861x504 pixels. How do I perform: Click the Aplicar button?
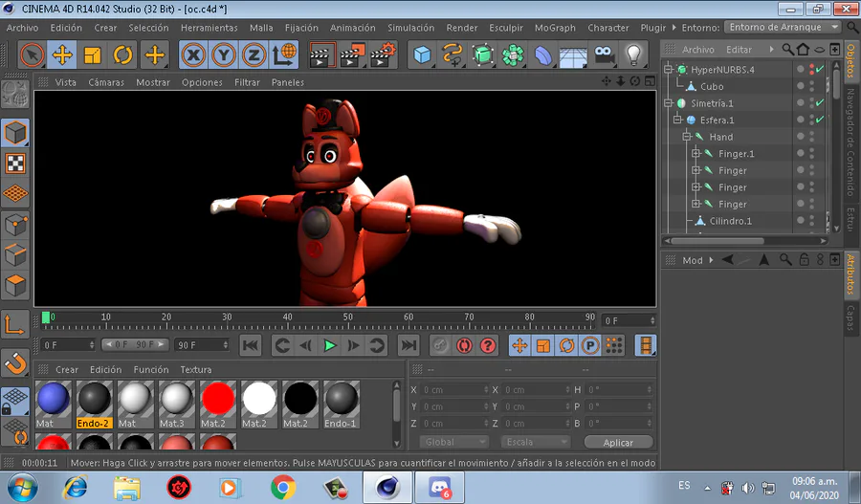(618, 443)
